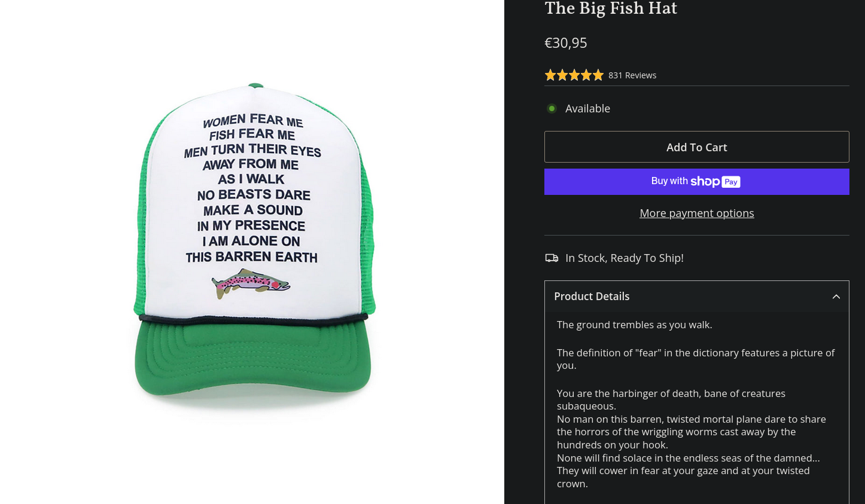Screen dimensions: 865x504
Task: Click the rainbow trout graphic on hat
Action: pyautogui.click(x=251, y=283)
